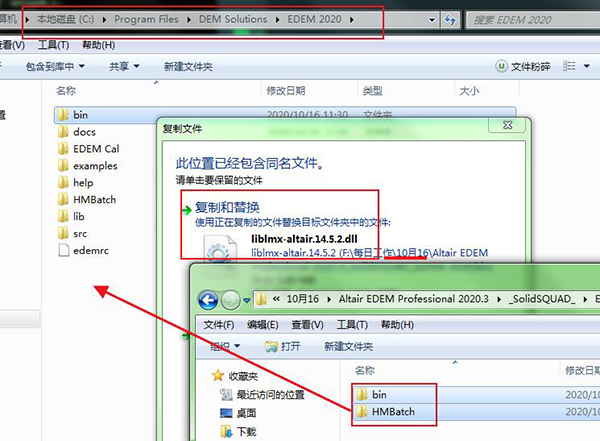
Task: Select HMBatch folder in EDEM 2020 window
Action: (94, 199)
